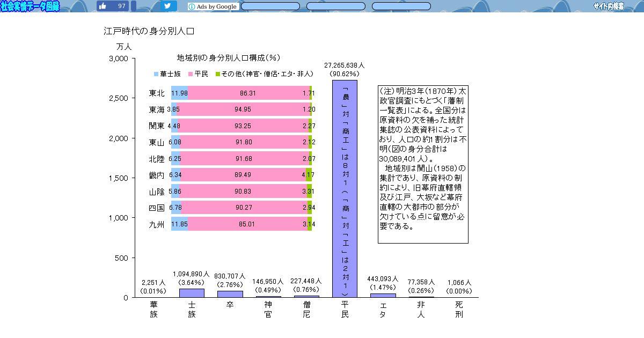The width and height of the screenshot is (644, 338).
Task: Click the 北陸 region row label
Action: 157,159
